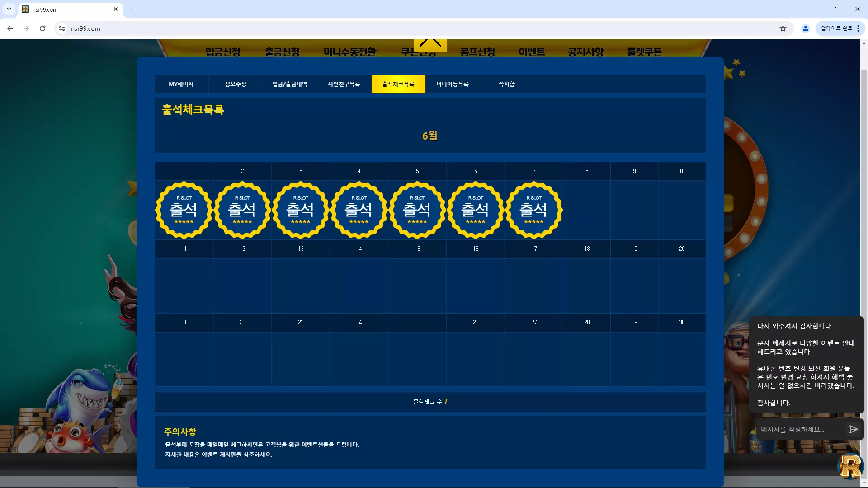The image size is (868, 488).
Task: Click the 입금신청 top menu link
Action: click(223, 52)
